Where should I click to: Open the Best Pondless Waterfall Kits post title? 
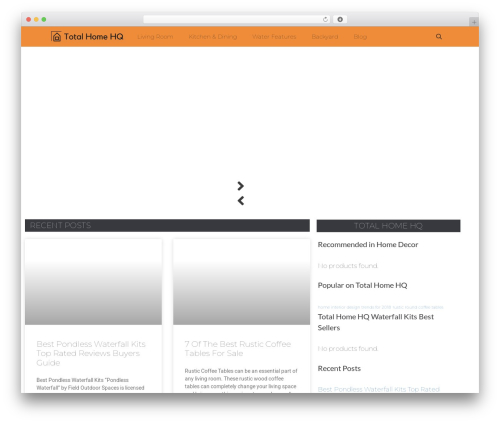point(91,353)
